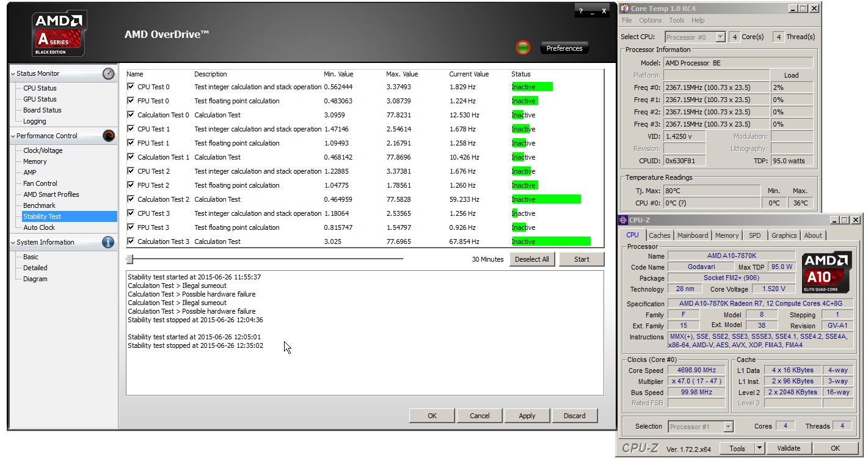
Task: Click the Validate button in CPU-Z
Action: tap(789, 448)
